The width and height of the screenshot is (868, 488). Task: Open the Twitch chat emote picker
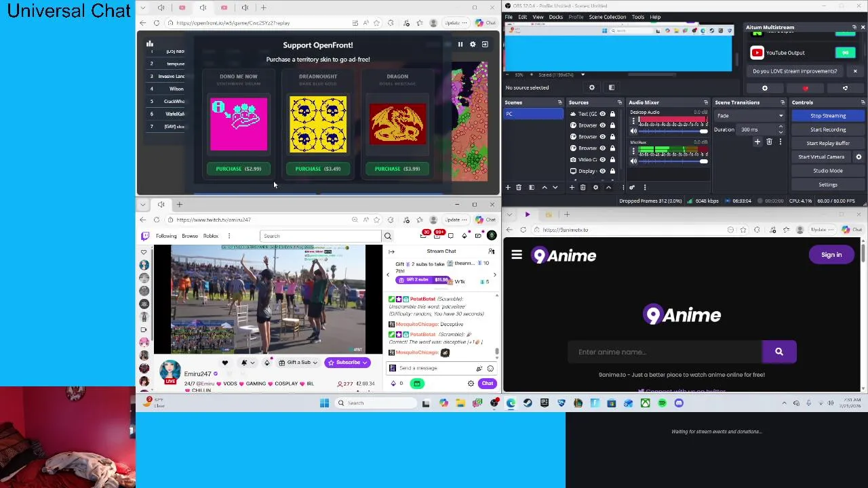tap(490, 368)
